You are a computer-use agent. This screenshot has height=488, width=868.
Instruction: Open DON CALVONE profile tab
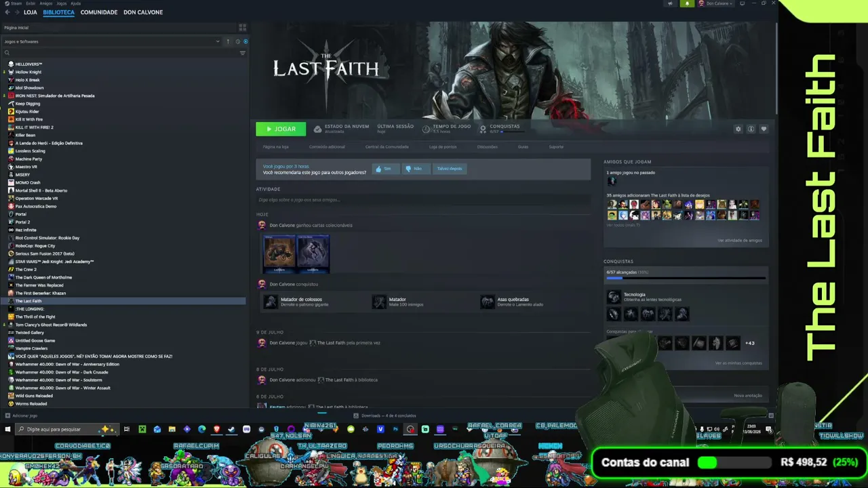(x=143, y=12)
